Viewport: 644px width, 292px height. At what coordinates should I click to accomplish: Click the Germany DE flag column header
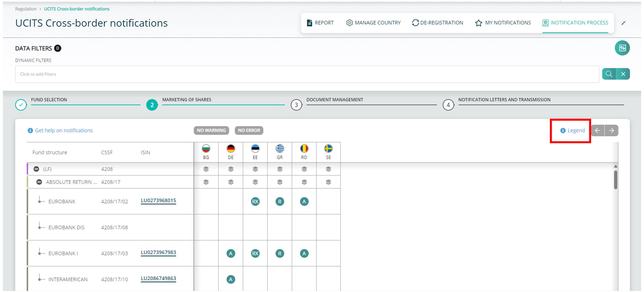pyautogui.click(x=231, y=152)
